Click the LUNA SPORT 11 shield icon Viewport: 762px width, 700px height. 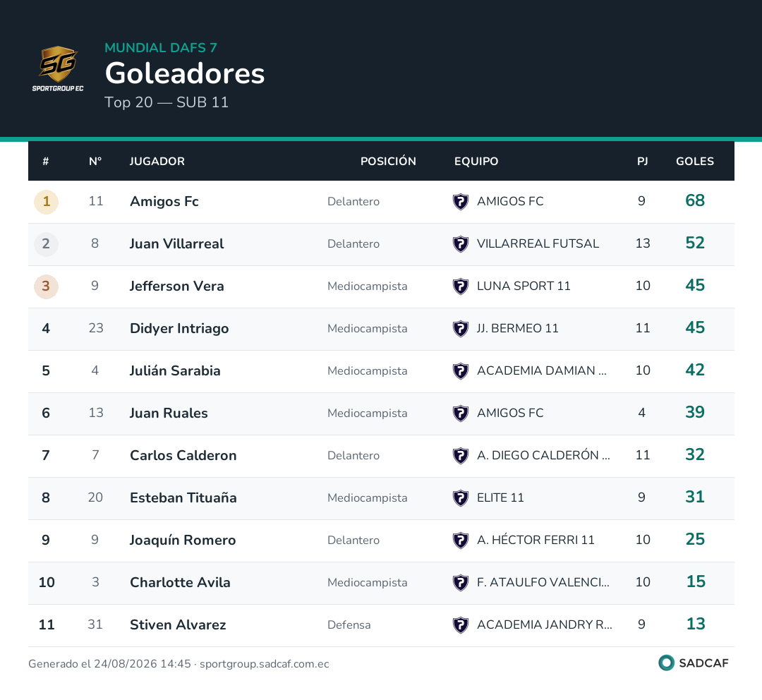(460, 286)
